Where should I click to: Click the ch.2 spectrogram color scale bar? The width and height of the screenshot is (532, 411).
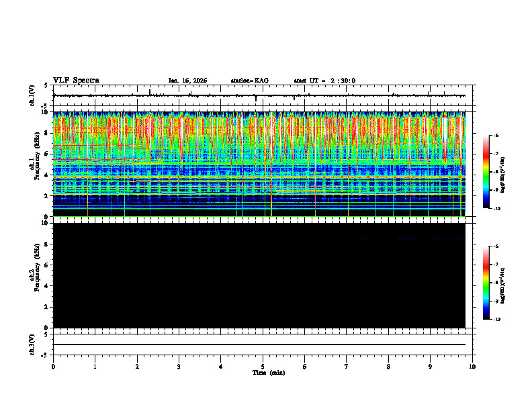[x=486, y=283]
